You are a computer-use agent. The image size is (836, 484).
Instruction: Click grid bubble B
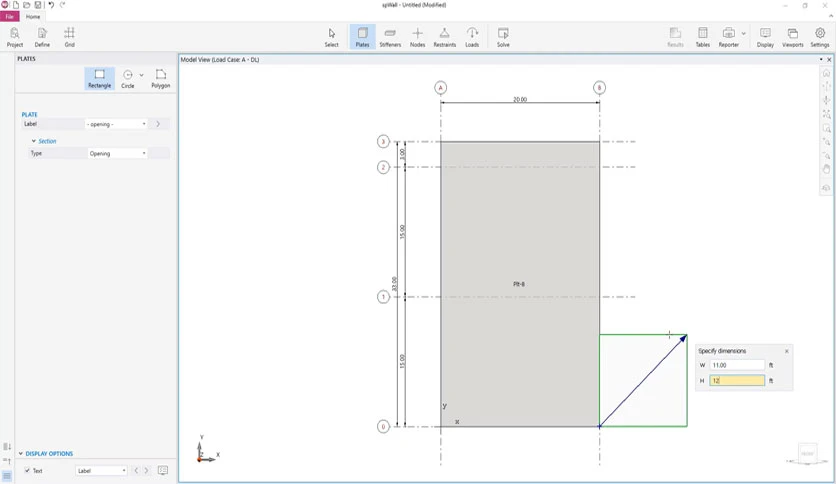click(x=599, y=88)
